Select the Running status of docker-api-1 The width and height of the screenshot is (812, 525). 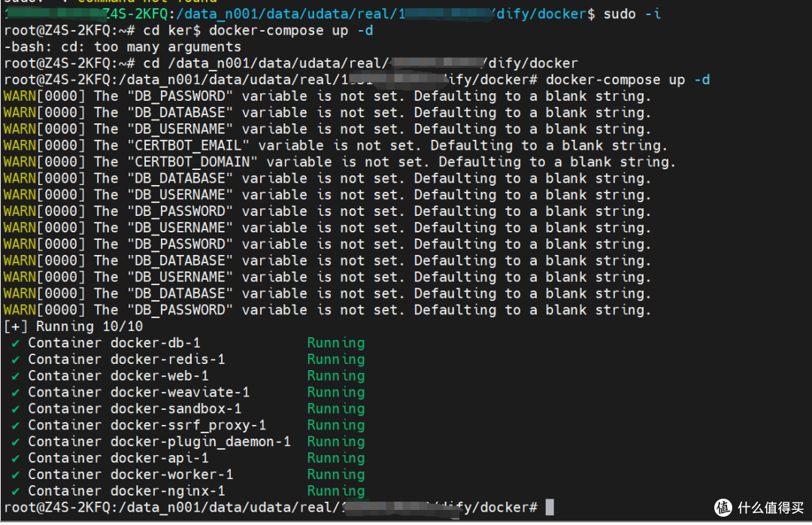335,457
